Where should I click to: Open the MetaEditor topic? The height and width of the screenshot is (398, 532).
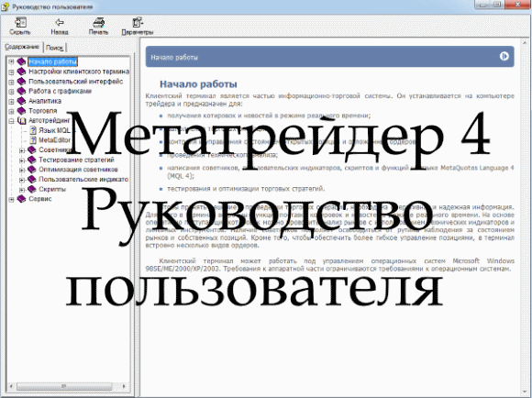tap(54, 140)
